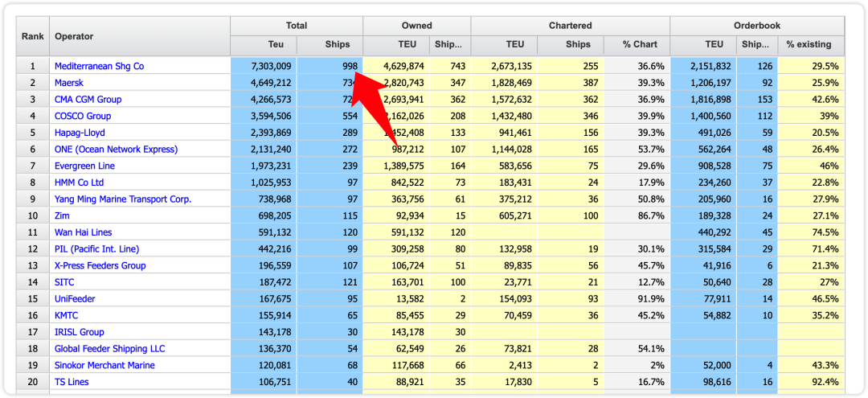
Task: Open CMA CGM Group details
Action: click(88, 100)
